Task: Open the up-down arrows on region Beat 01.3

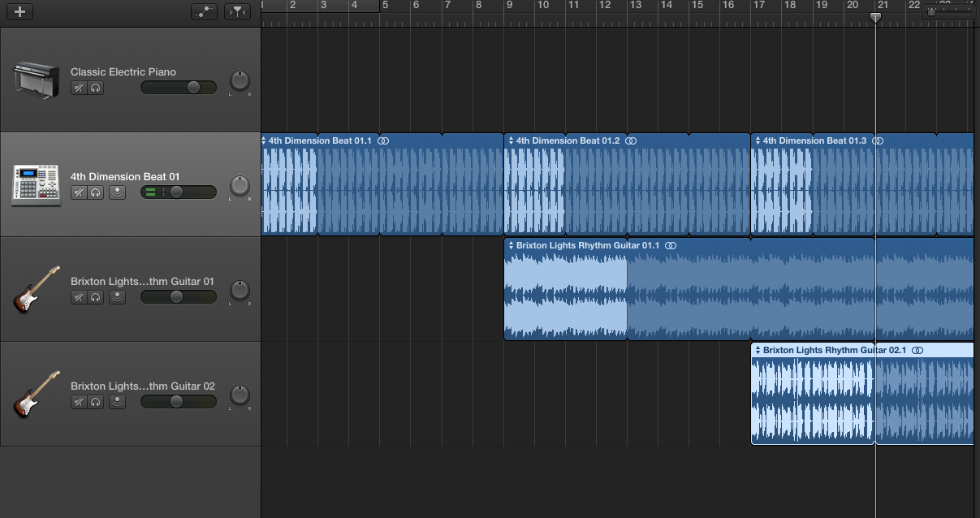Action: (758, 140)
